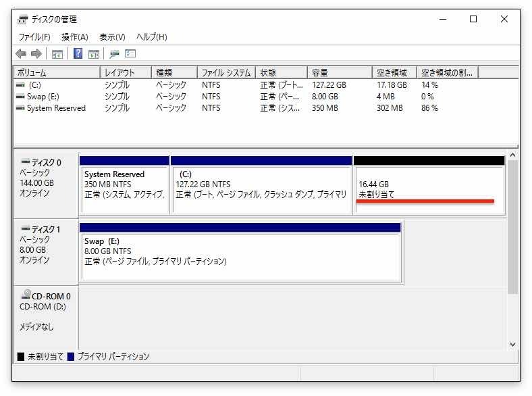The height and width of the screenshot is (396, 532).
Task: Click the 127.22 GB capacity cell
Action: 329,85
